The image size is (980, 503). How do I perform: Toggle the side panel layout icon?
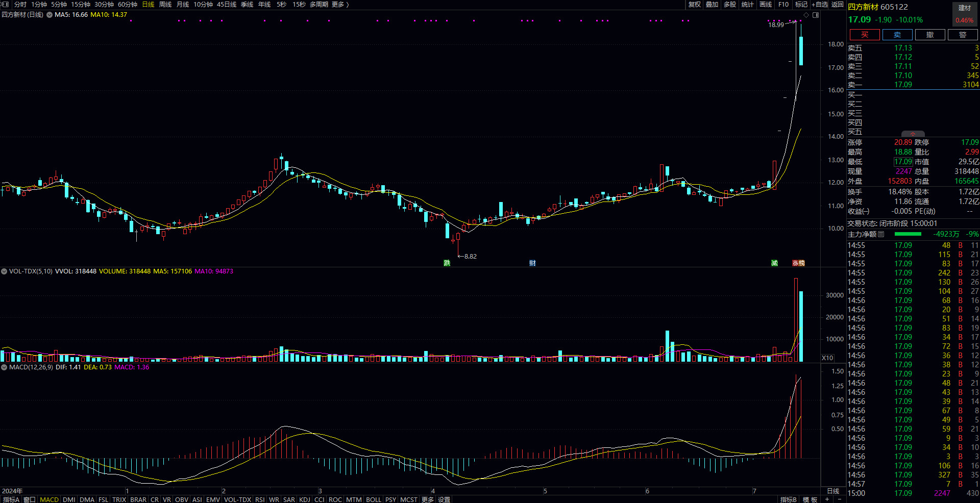(816, 15)
